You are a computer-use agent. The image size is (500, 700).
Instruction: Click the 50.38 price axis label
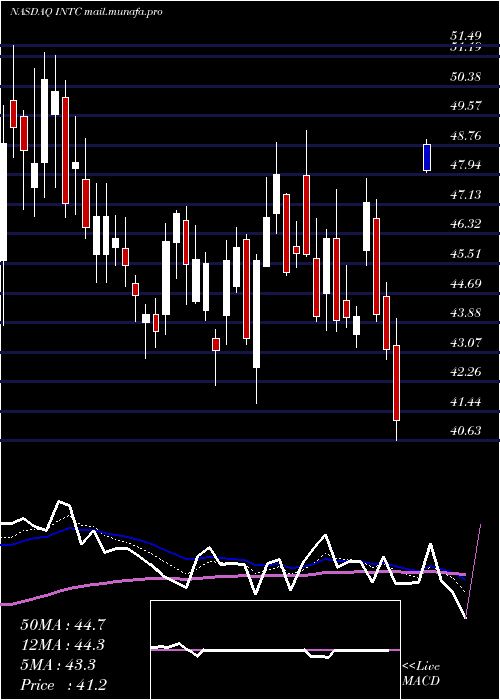(465, 76)
